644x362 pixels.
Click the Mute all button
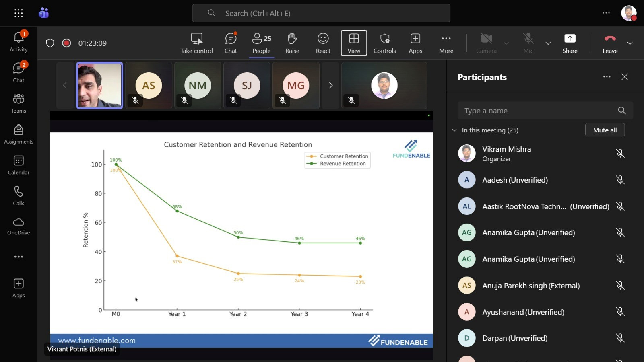coord(605,130)
